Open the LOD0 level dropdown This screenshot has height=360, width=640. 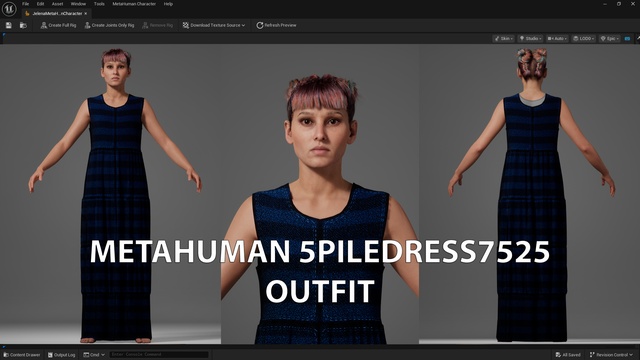point(583,38)
